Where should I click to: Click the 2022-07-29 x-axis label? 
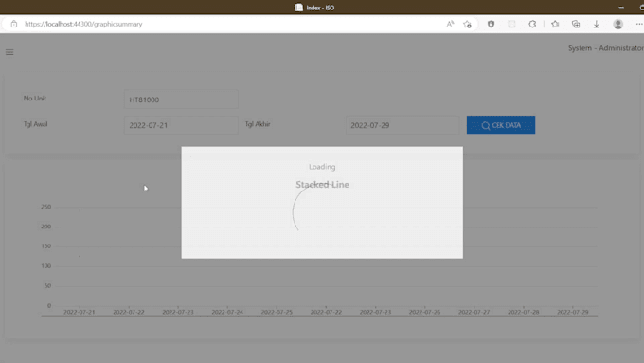point(573,312)
